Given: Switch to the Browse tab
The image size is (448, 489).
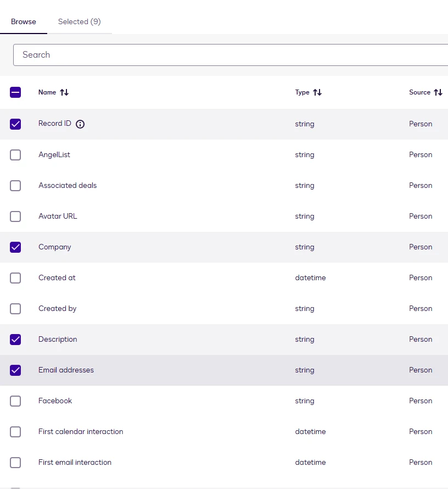Looking at the screenshot, I should (x=24, y=21).
